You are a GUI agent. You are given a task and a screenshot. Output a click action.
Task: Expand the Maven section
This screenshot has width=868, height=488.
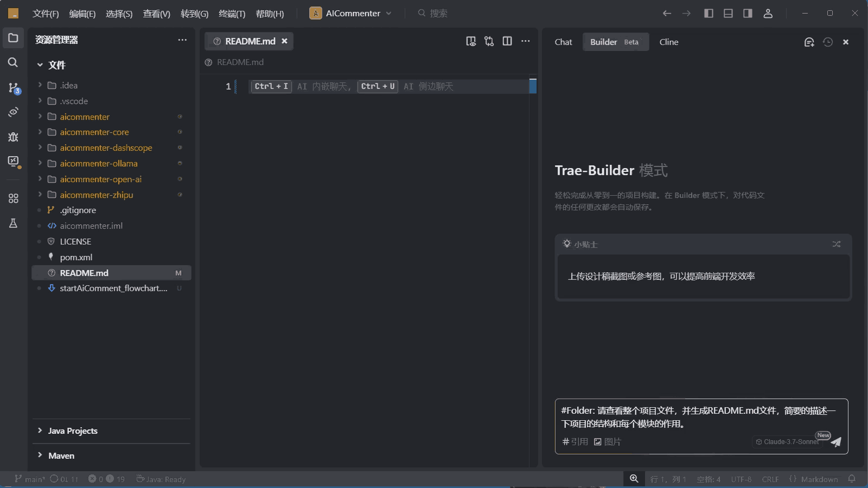pyautogui.click(x=61, y=456)
